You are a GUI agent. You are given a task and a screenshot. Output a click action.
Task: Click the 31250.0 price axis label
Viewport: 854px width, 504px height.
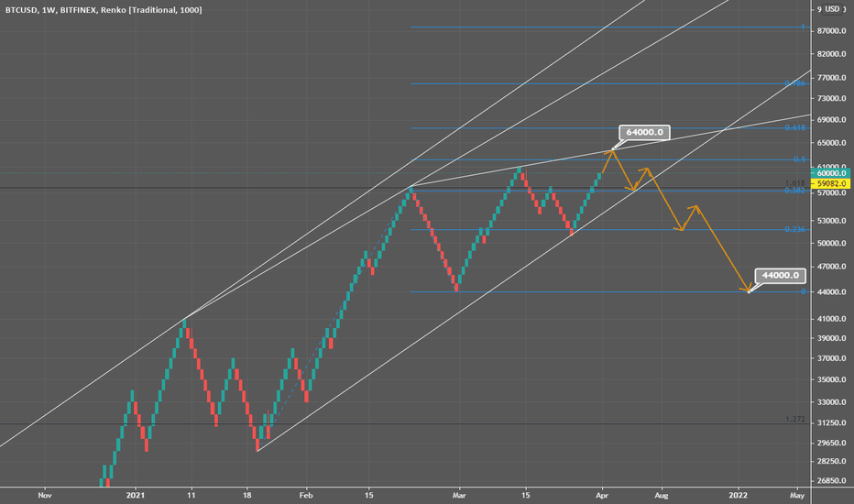[x=832, y=422]
